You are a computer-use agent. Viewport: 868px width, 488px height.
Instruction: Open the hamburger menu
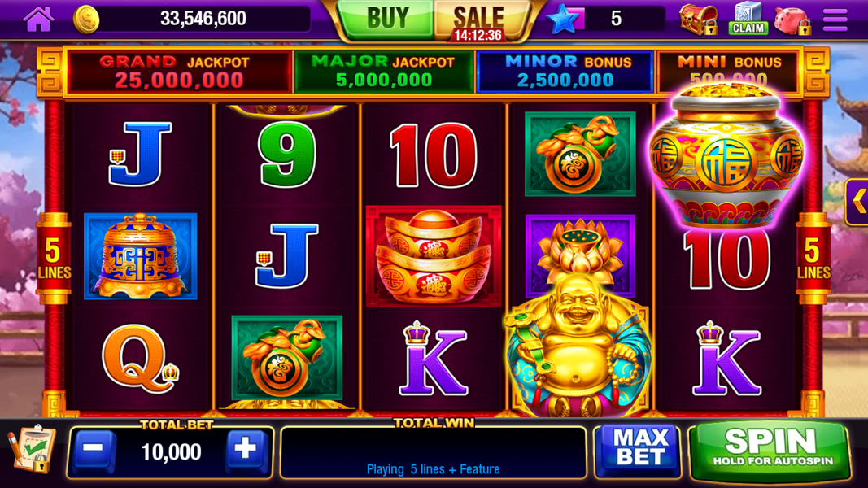[835, 20]
